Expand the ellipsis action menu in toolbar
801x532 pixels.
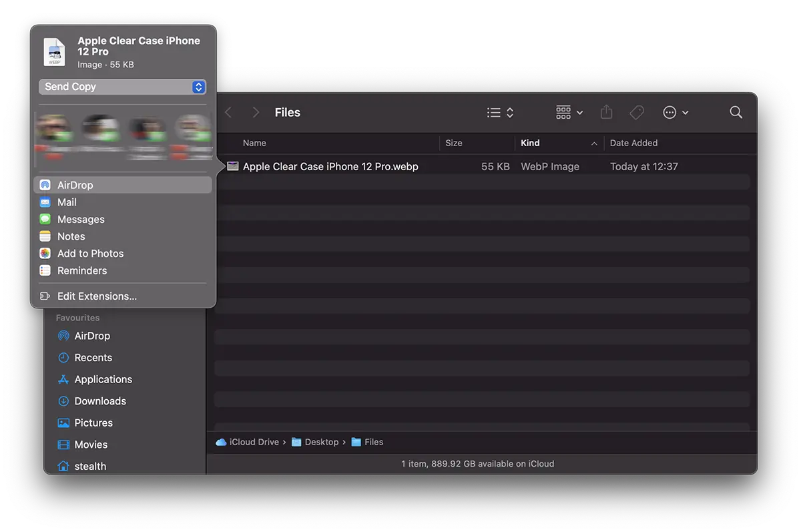click(676, 112)
